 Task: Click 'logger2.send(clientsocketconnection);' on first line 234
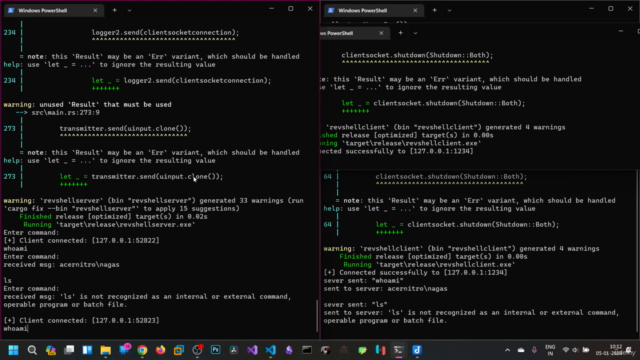(165, 33)
